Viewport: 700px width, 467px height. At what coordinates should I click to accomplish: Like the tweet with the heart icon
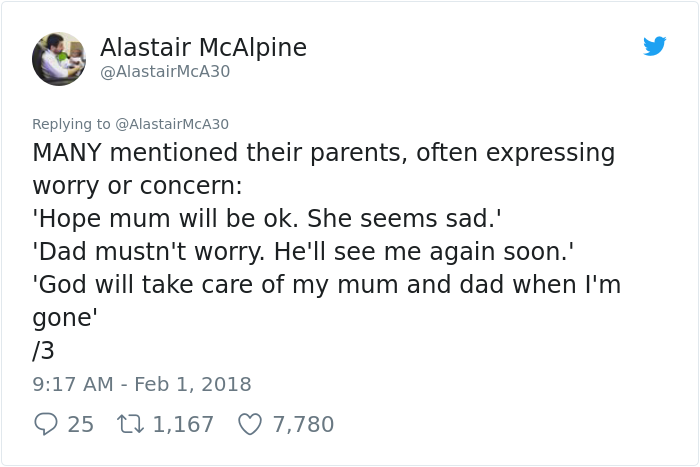(250, 424)
